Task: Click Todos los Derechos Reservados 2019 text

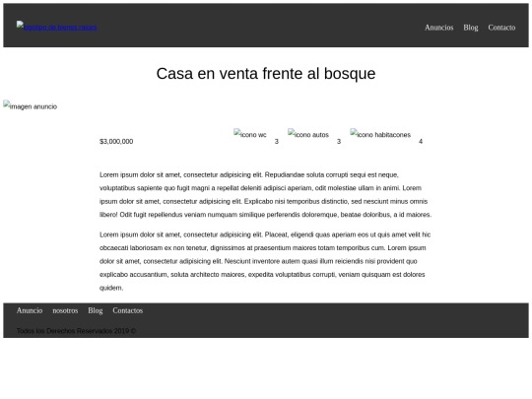Action: coord(76,331)
